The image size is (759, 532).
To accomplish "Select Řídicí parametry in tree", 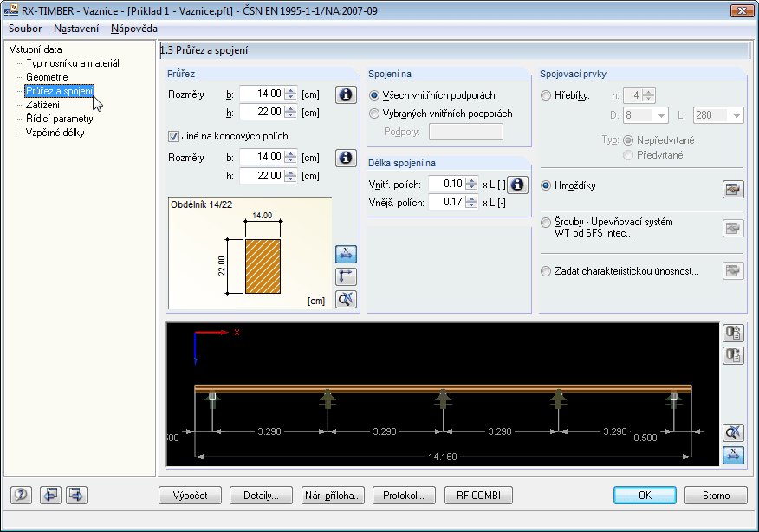I will pos(60,119).
